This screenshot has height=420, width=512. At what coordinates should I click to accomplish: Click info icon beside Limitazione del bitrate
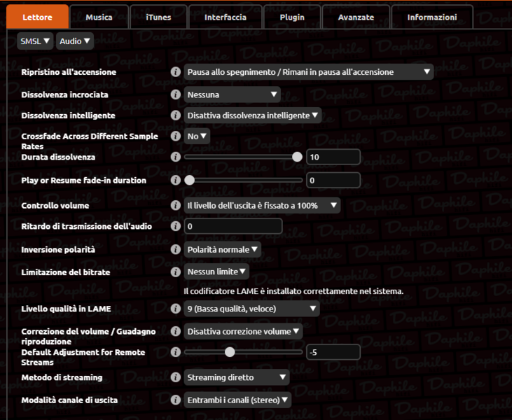pyautogui.click(x=175, y=272)
